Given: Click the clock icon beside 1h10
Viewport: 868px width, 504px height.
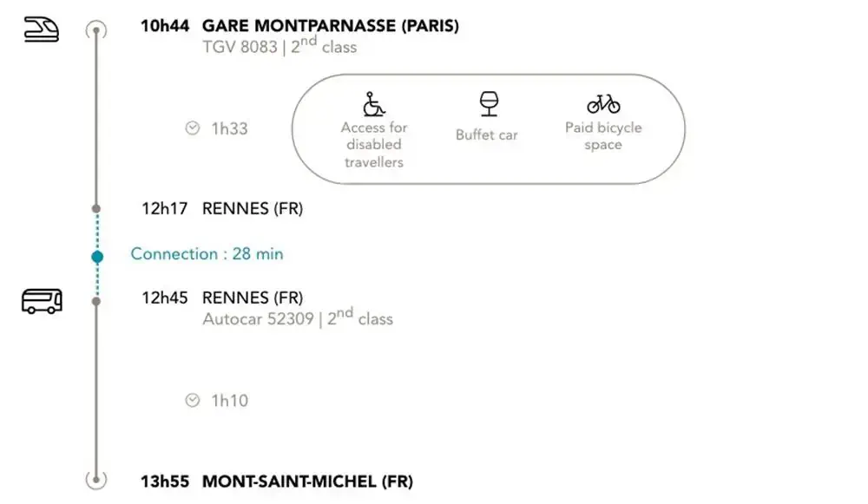Looking at the screenshot, I should coord(192,400).
